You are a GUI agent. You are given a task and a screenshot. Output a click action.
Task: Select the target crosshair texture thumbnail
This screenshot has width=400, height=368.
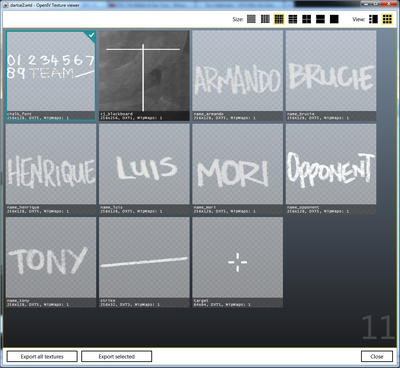(238, 262)
